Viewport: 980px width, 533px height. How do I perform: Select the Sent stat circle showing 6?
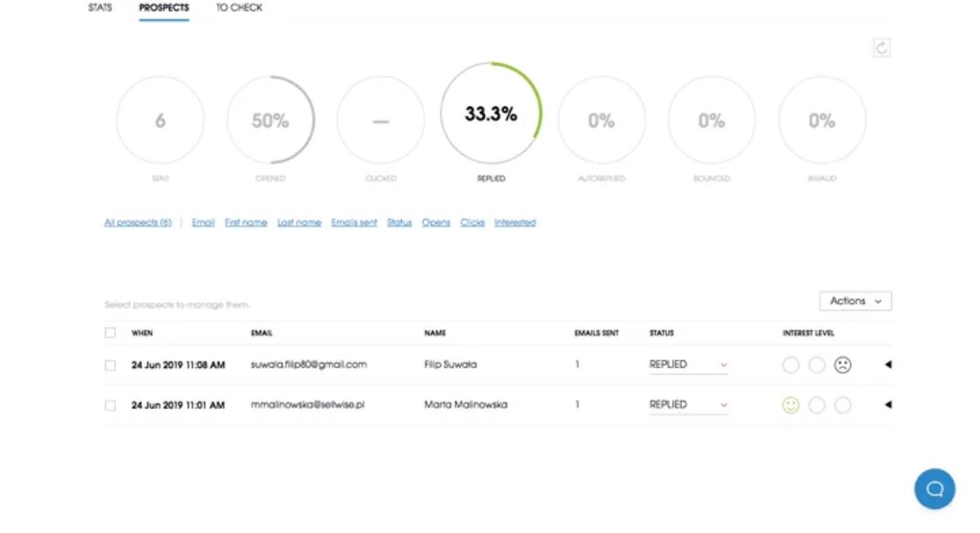click(160, 120)
